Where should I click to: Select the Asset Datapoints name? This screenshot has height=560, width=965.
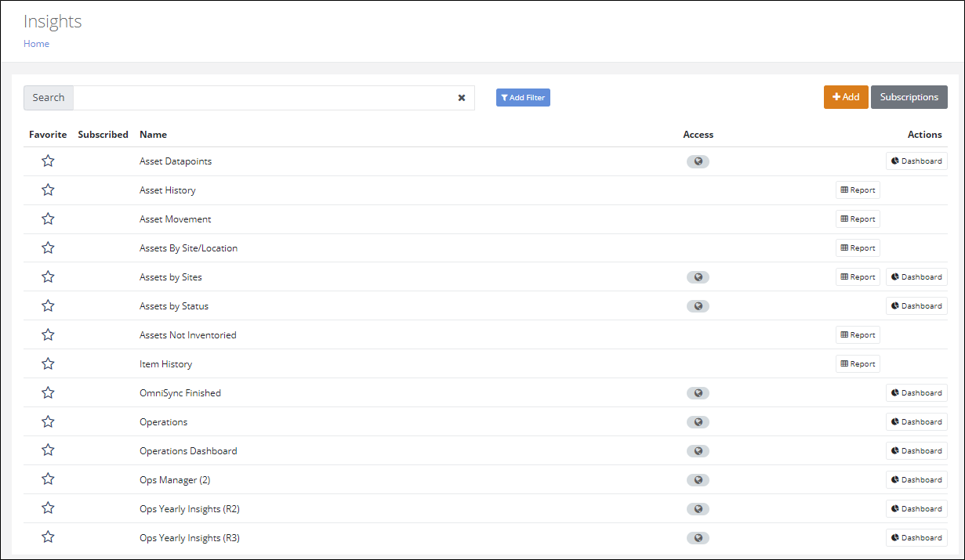[x=176, y=161]
